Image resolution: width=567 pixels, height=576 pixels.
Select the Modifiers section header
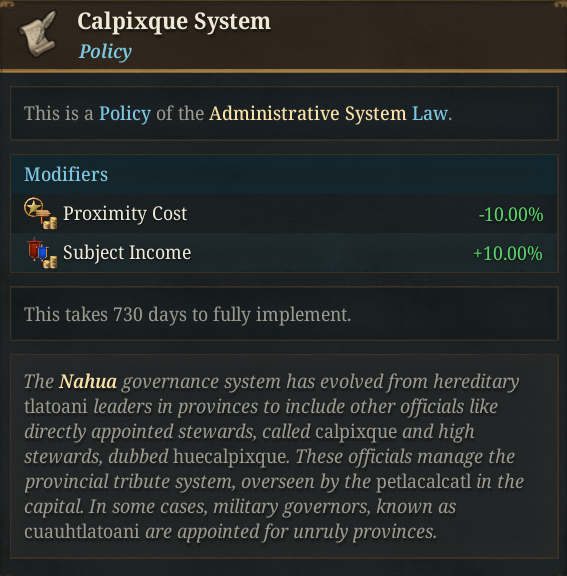click(284, 174)
